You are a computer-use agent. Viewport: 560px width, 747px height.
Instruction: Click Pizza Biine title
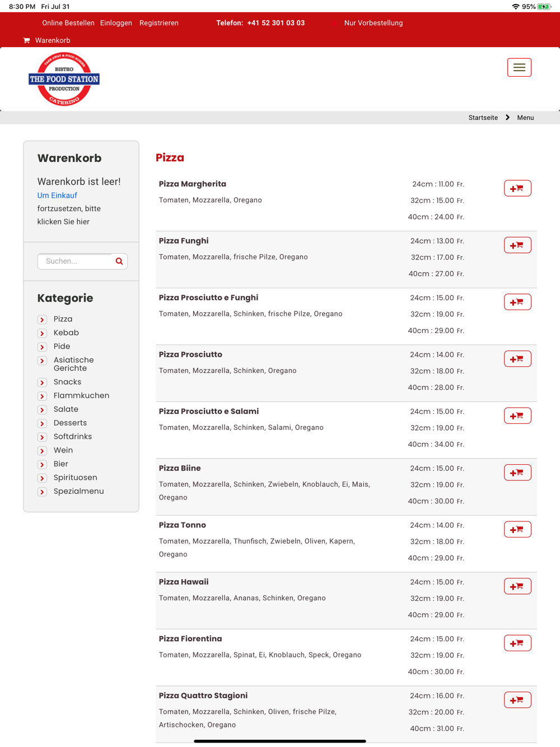pos(180,468)
